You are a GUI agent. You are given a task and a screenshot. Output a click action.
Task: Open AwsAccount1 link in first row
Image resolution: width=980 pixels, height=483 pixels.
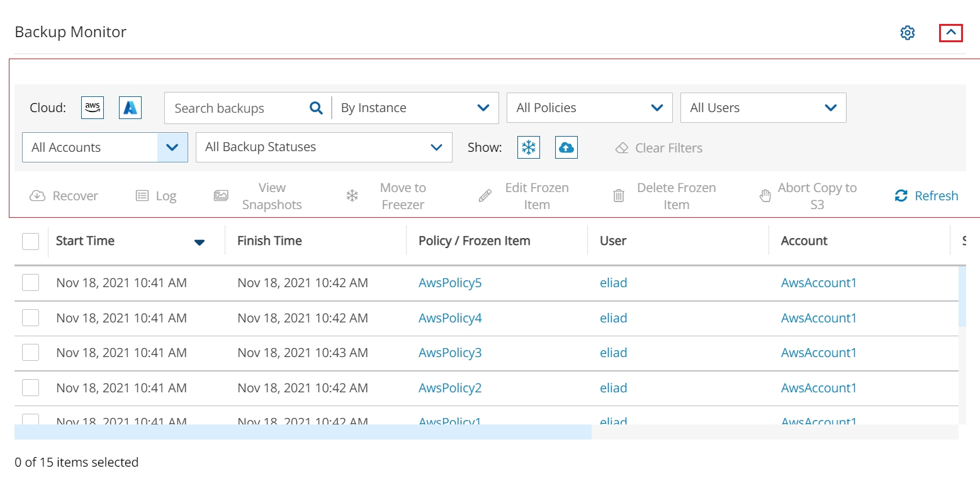click(x=818, y=283)
